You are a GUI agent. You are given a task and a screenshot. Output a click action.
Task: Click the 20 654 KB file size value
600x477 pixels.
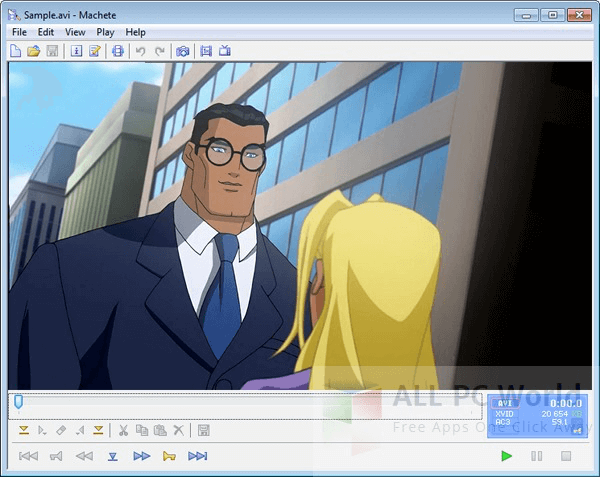tap(562, 414)
